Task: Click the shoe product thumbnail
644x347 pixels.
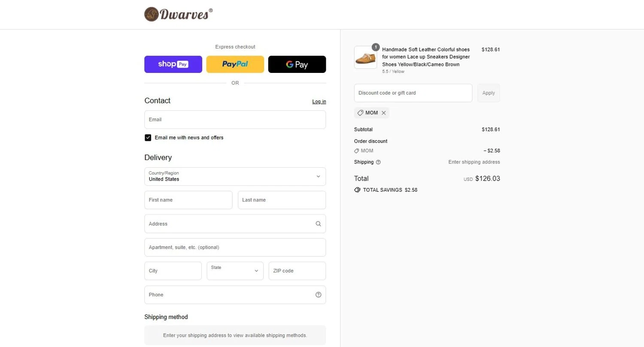Action: click(365, 57)
